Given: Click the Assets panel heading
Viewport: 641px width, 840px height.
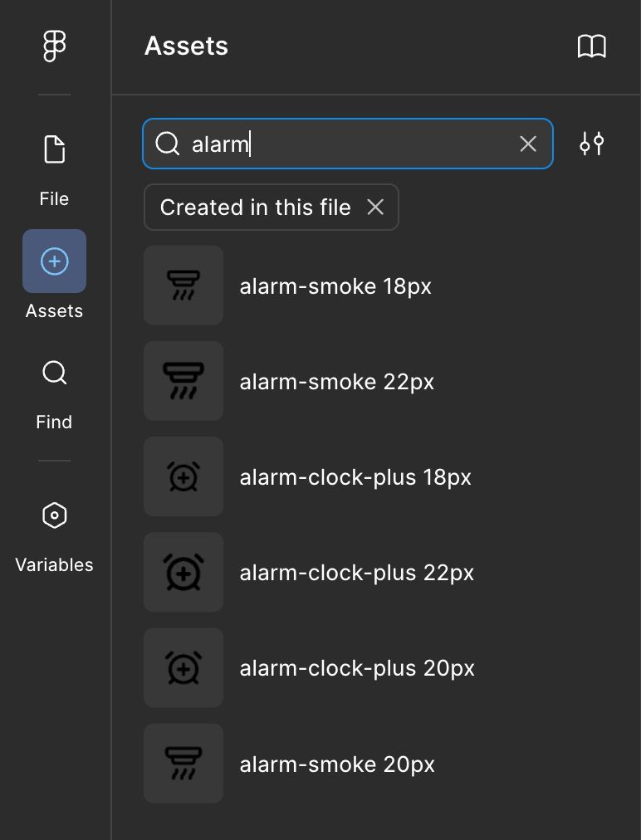Looking at the screenshot, I should 187,46.
